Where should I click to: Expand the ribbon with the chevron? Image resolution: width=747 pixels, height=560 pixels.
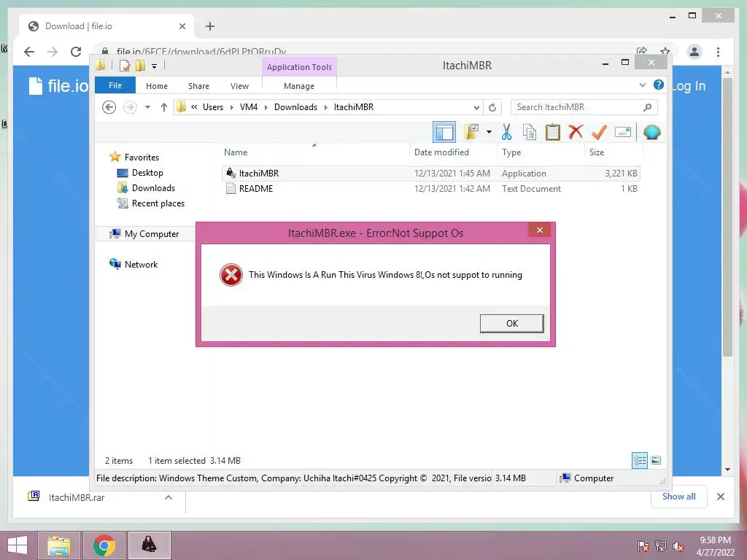(x=642, y=85)
